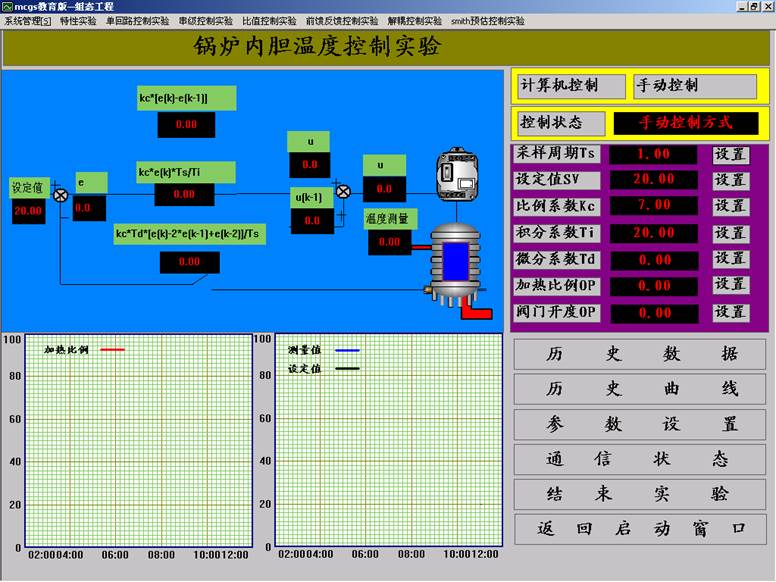Open 历史曲线 history curve view
This screenshot has height=582, width=776.
tap(640, 388)
